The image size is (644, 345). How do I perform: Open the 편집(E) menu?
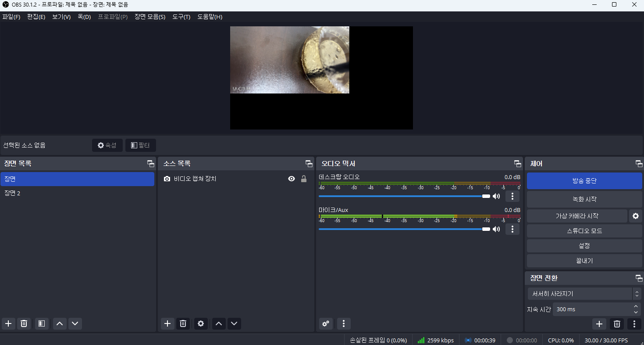click(x=36, y=17)
